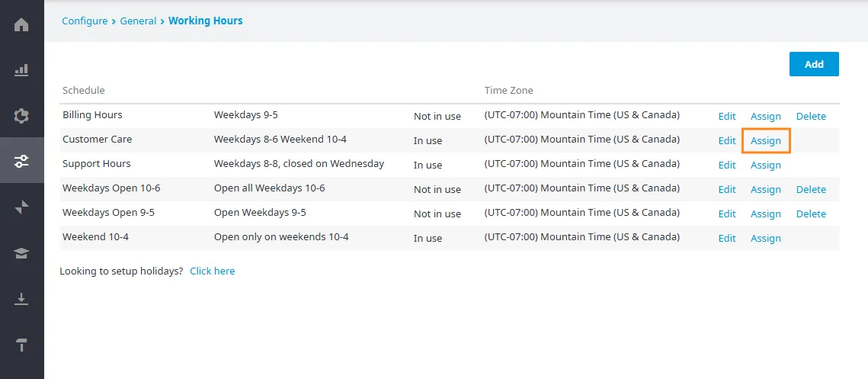Open the two-triangles sidebar icon
Screen dimensions: 868x379
(21, 207)
